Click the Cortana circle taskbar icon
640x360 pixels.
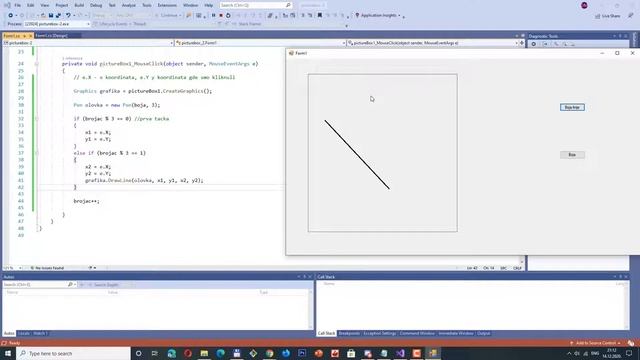[x=138, y=353]
